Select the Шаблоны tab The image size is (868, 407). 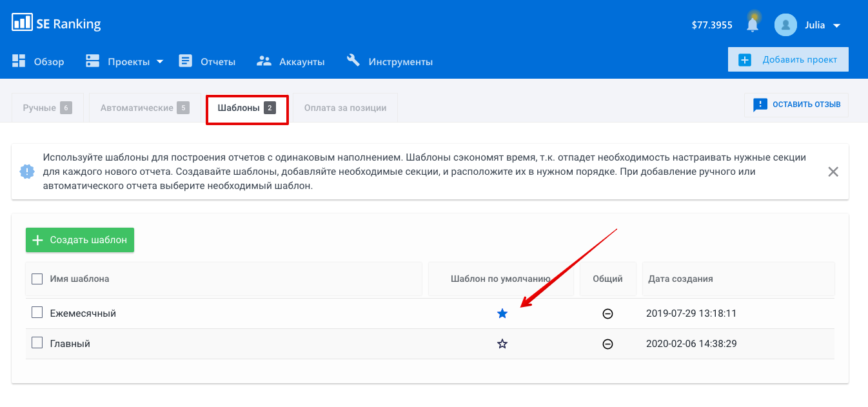pyautogui.click(x=247, y=109)
